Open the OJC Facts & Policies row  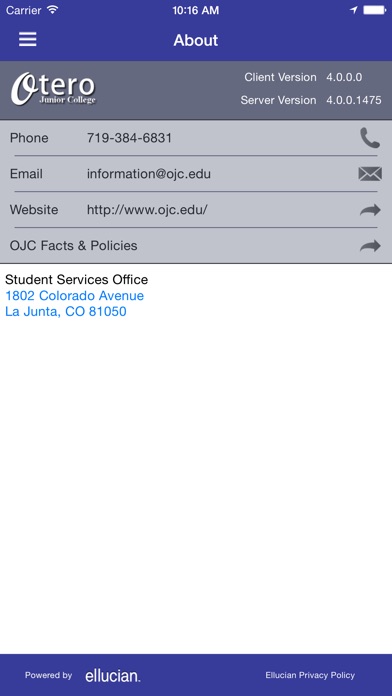click(196, 245)
